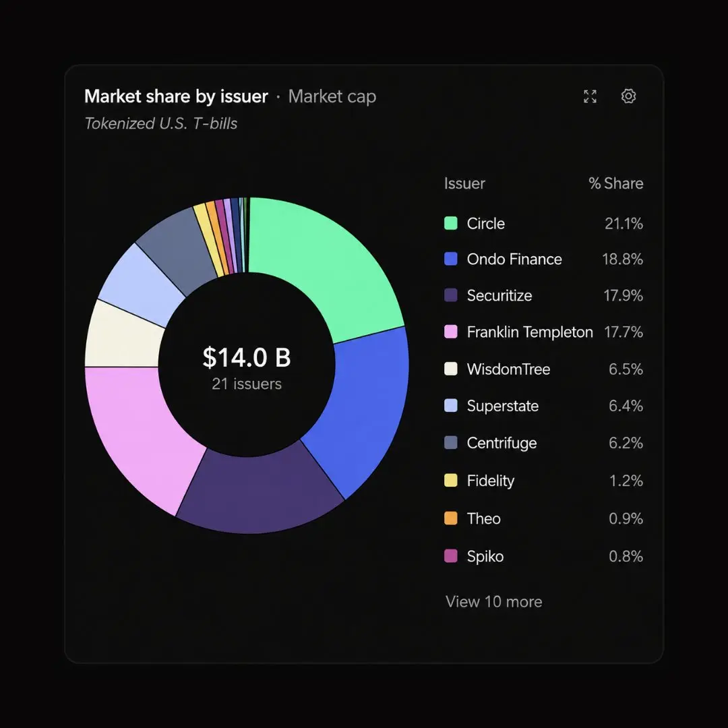This screenshot has width=728, height=728.
Task: Click Franklin Templeton's pink legend swatch
Action: point(451,332)
